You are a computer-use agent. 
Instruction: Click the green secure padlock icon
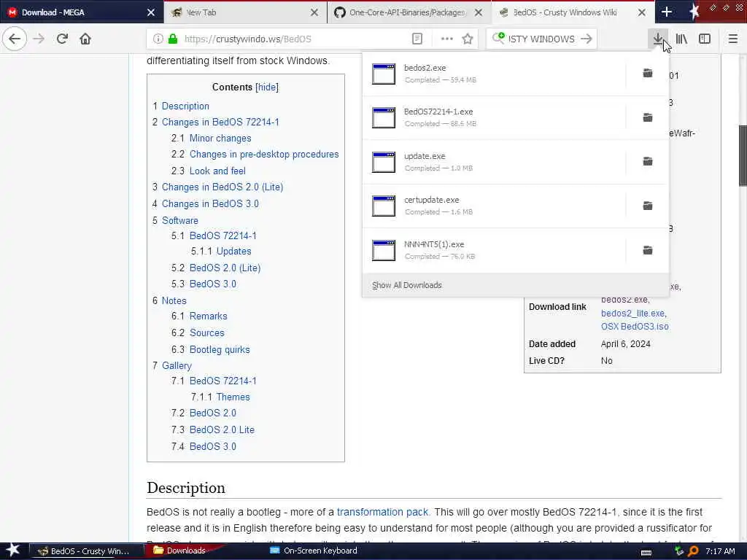tap(173, 39)
